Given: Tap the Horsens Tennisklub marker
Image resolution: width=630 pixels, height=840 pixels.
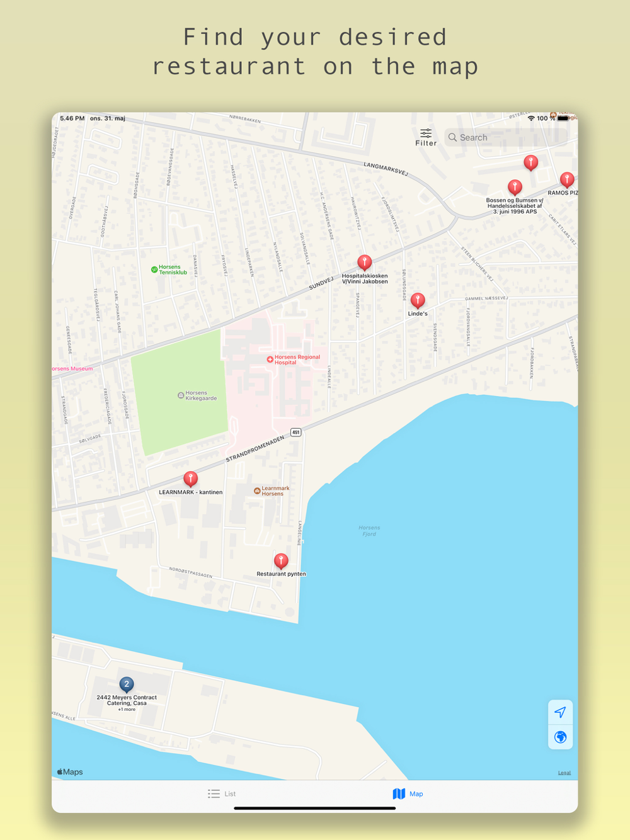Looking at the screenshot, I should click(154, 270).
